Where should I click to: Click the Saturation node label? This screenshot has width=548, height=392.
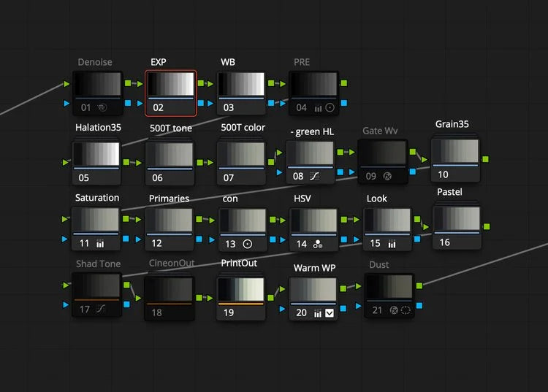coord(97,198)
